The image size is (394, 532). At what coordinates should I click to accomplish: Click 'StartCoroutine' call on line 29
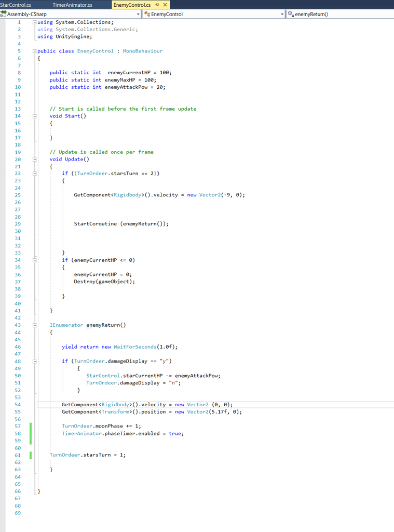click(96, 224)
